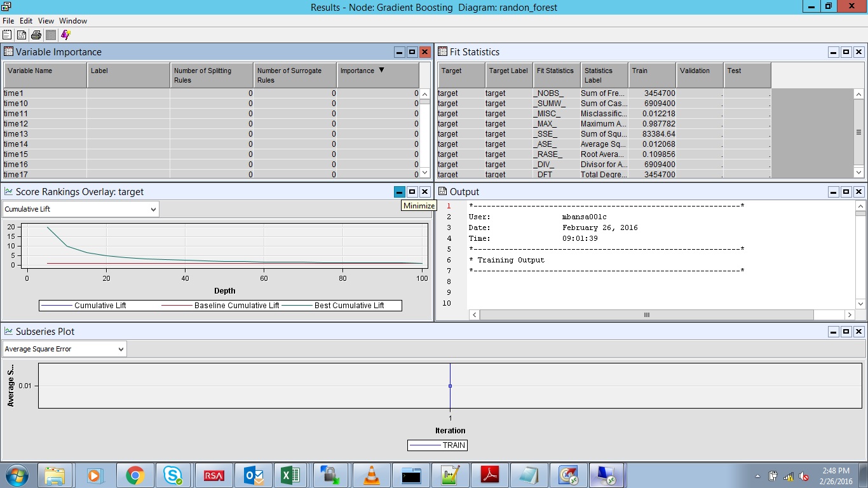The image size is (868, 488).
Task: Click the print icon in the toolbar
Action: coord(36,35)
